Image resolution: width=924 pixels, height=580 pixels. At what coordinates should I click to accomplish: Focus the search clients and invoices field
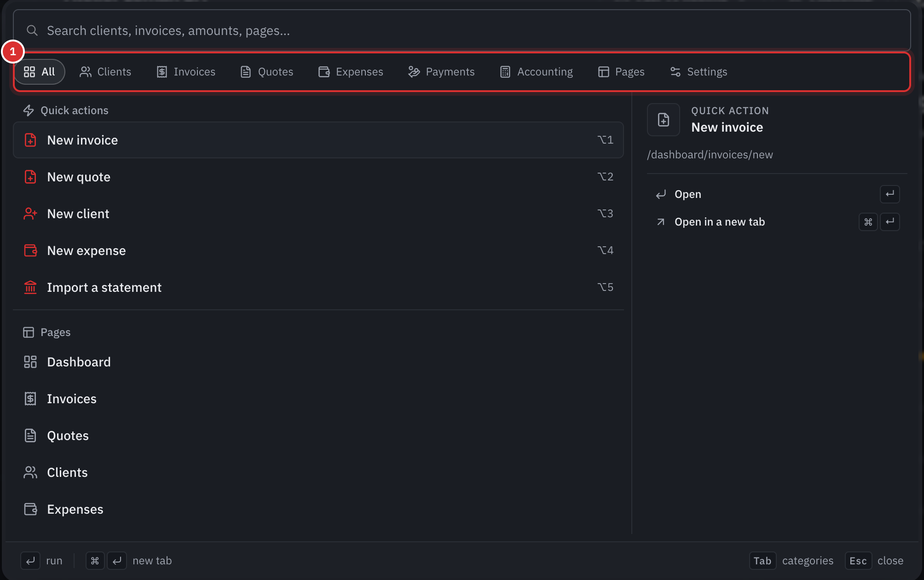click(462, 31)
